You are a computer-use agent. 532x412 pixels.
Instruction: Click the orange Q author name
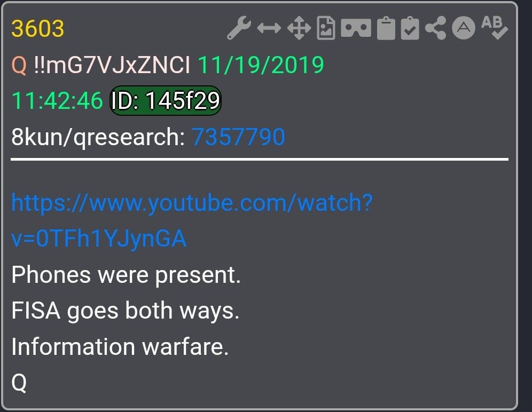19,65
